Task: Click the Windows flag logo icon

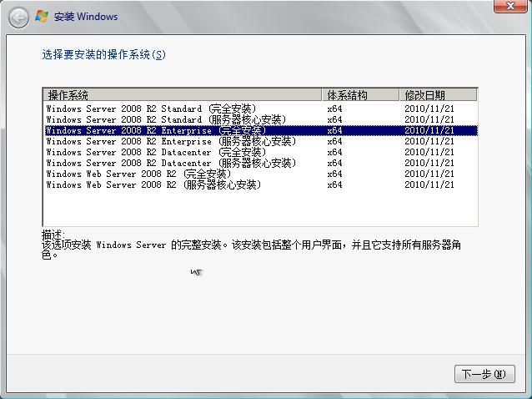Action: tap(42, 17)
